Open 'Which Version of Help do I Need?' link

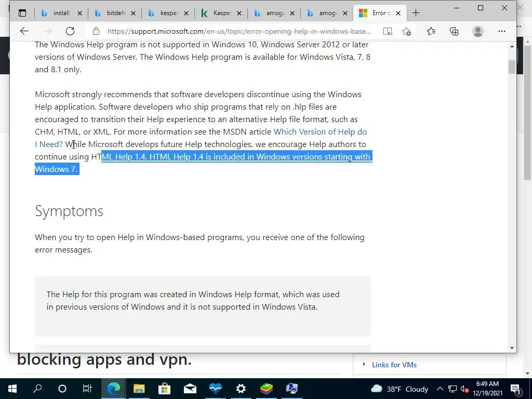coord(320,131)
